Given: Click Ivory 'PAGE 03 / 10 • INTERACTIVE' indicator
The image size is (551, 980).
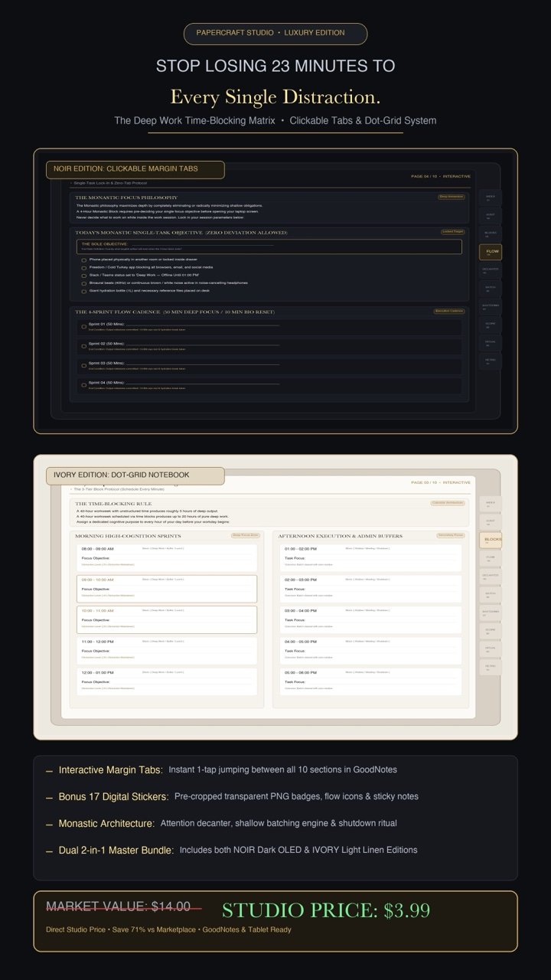Looking at the screenshot, I should point(441,482).
